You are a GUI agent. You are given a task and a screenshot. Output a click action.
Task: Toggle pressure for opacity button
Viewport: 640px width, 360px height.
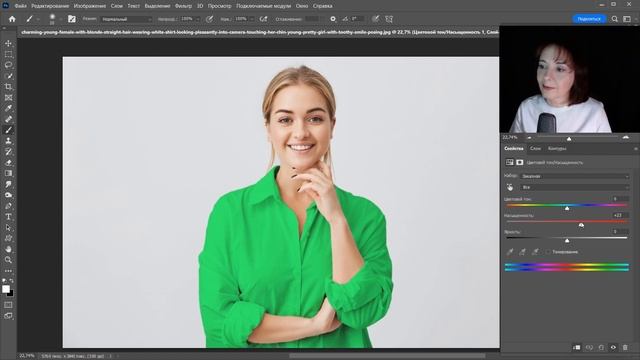pos(209,19)
